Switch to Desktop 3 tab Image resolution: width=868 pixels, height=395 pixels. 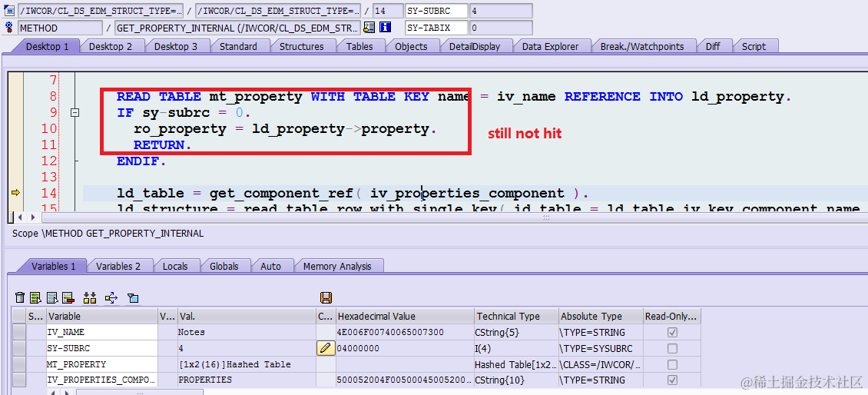pyautogui.click(x=175, y=47)
